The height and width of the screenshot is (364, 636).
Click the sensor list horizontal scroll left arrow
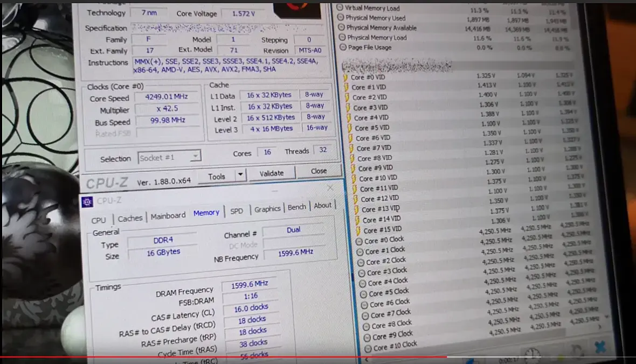click(367, 359)
